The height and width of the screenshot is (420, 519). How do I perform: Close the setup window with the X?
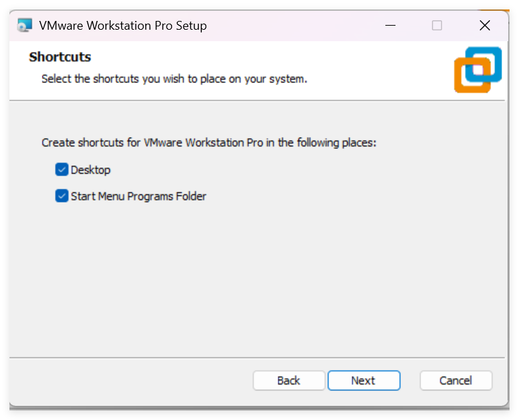pos(485,26)
